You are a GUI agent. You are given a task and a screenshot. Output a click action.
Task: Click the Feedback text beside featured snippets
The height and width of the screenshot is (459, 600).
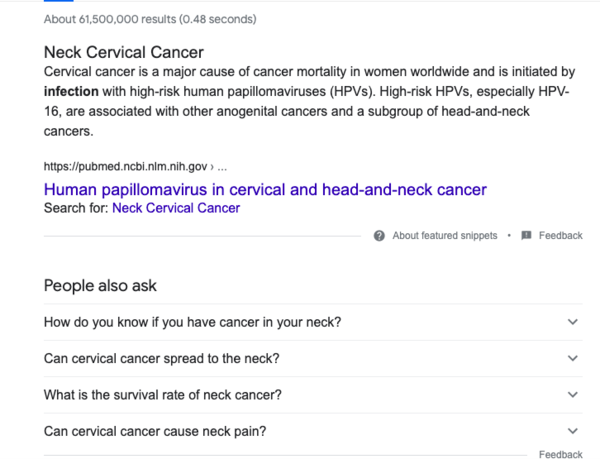pos(560,236)
